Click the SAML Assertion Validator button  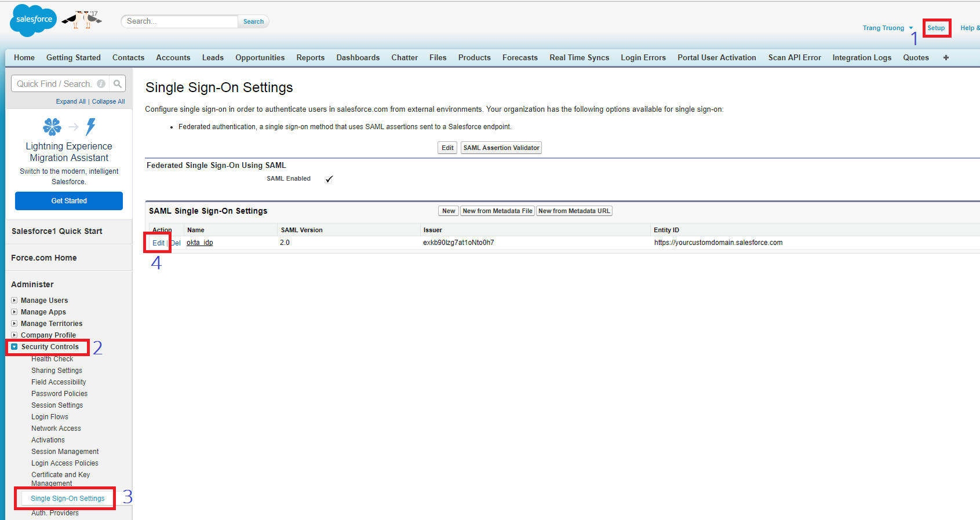501,148
